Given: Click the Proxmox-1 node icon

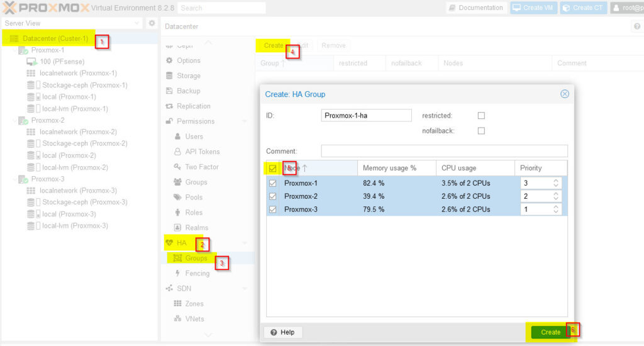Looking at the screenshot, I should (23, 50).
